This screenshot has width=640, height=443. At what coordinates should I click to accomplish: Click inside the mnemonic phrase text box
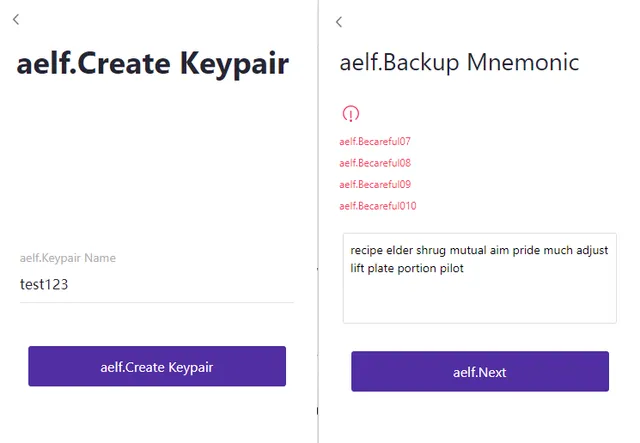click(480, 278)
